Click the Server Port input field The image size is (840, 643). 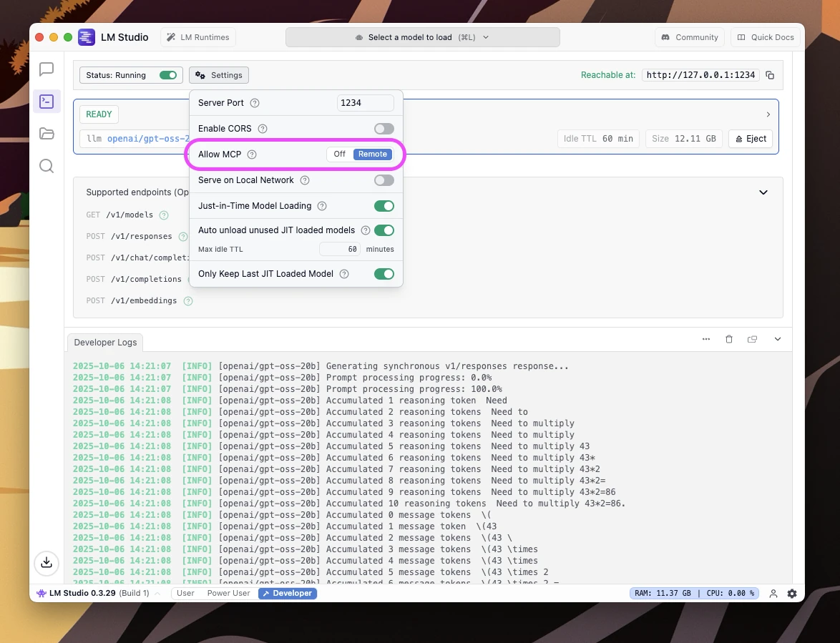click(365, 103)
